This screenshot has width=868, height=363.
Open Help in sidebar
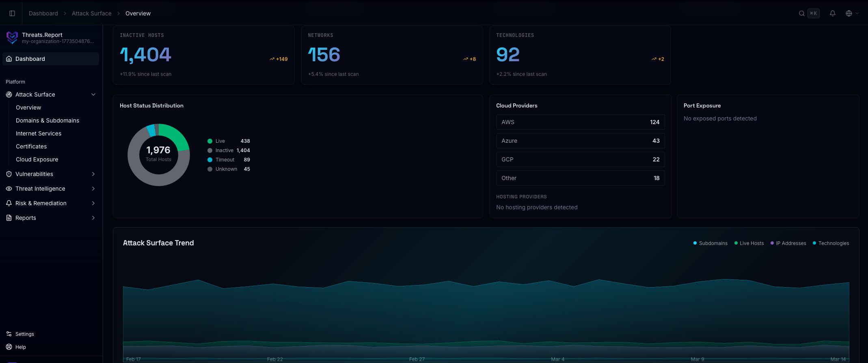click(x=21, y=347)
